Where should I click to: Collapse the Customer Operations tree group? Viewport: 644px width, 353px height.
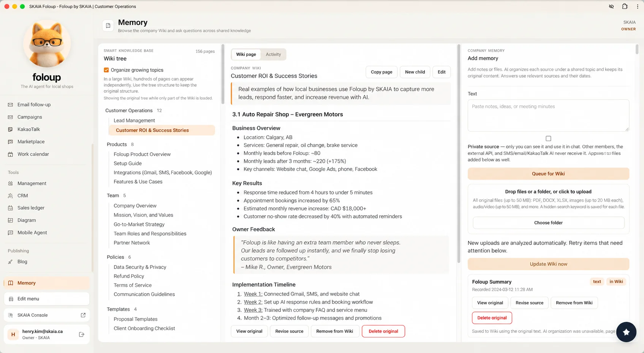(x=129, y=110)
